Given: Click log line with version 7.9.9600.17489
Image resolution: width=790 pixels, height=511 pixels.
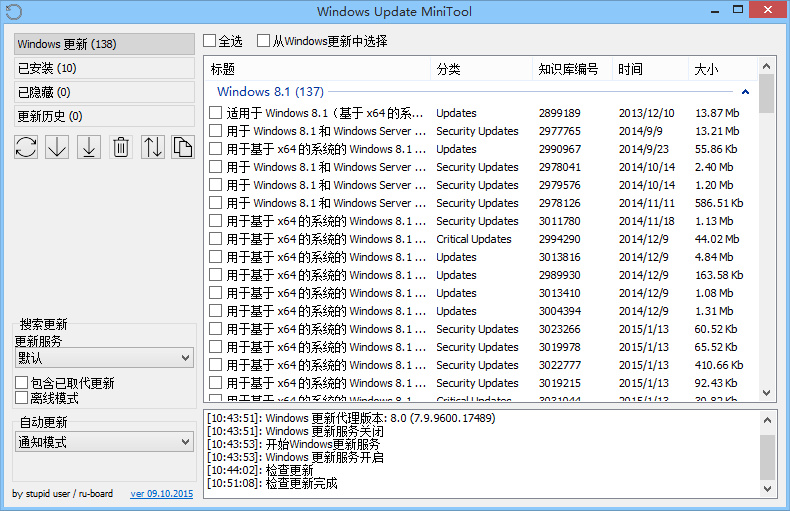Looking at the screenshot, I should click(351, 418).
